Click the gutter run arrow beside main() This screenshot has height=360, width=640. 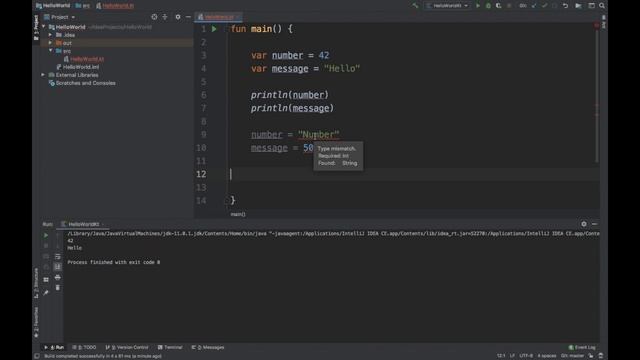214,29
